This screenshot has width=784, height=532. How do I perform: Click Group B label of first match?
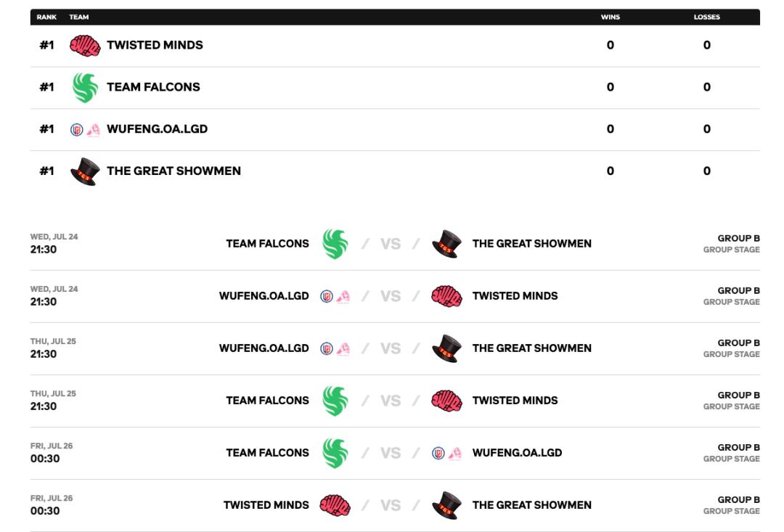738,239
